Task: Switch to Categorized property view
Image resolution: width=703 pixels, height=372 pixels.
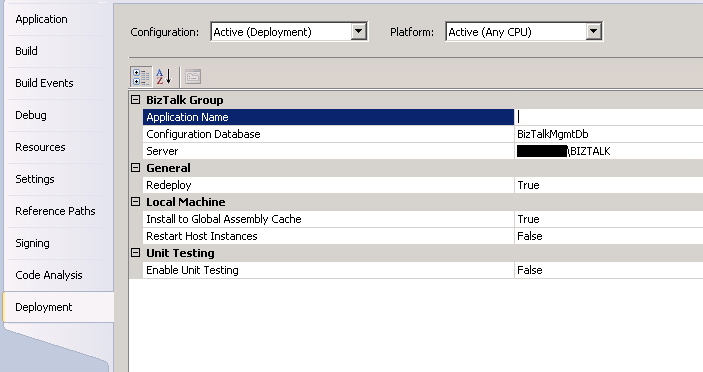Action: point(141,77)
